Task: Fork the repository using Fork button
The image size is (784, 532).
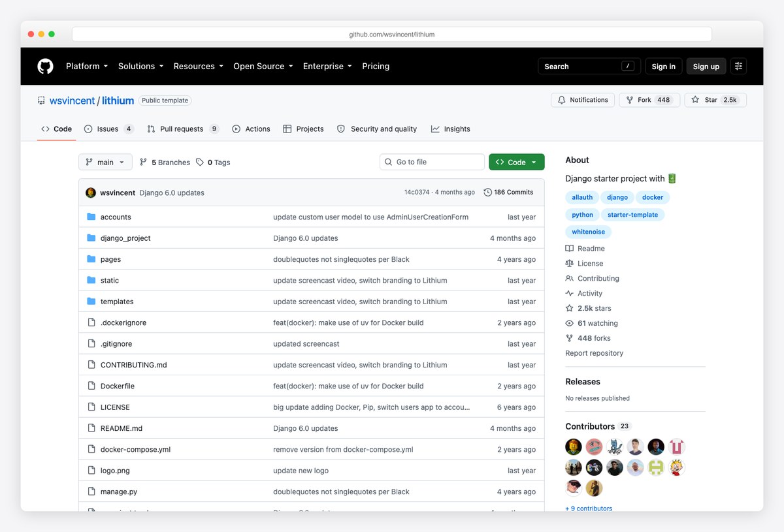Action: [649, 100]
